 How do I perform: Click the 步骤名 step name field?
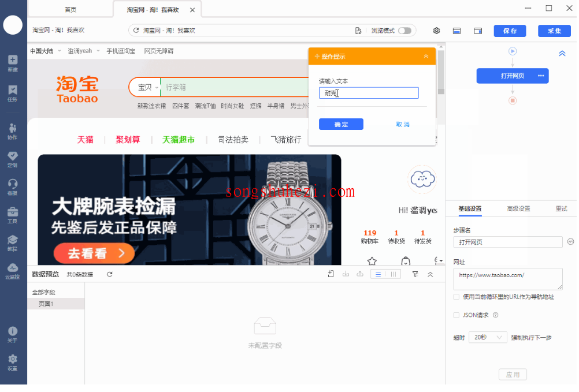tap(508, 242)
